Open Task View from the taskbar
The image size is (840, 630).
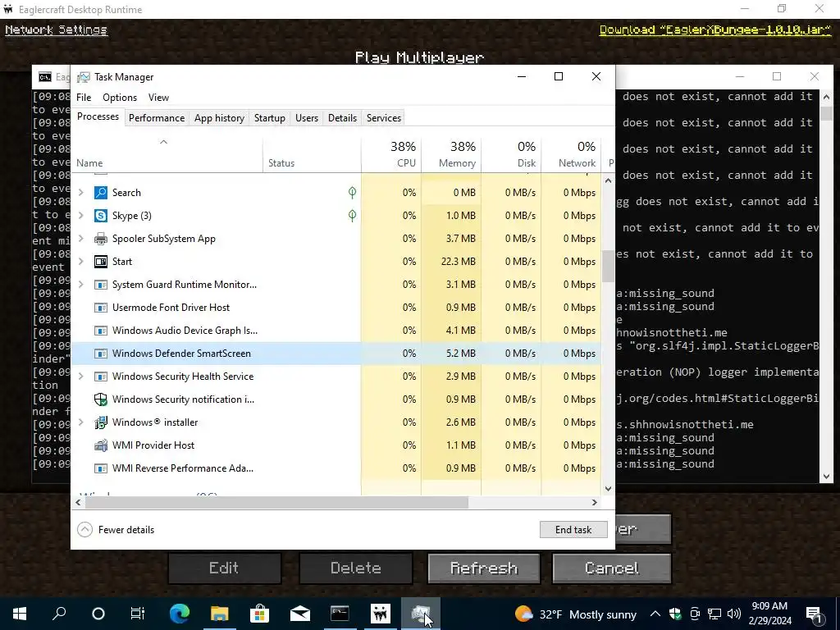click(138, 614)
